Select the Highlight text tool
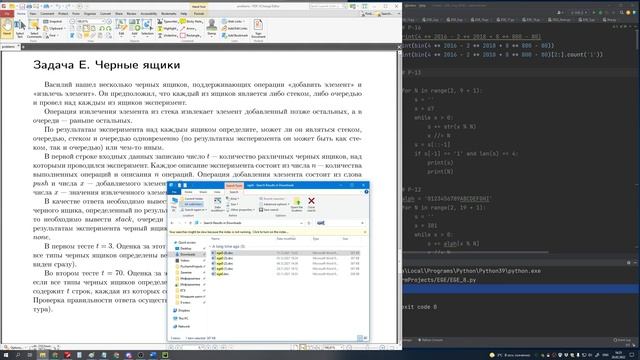 [168, 29]
